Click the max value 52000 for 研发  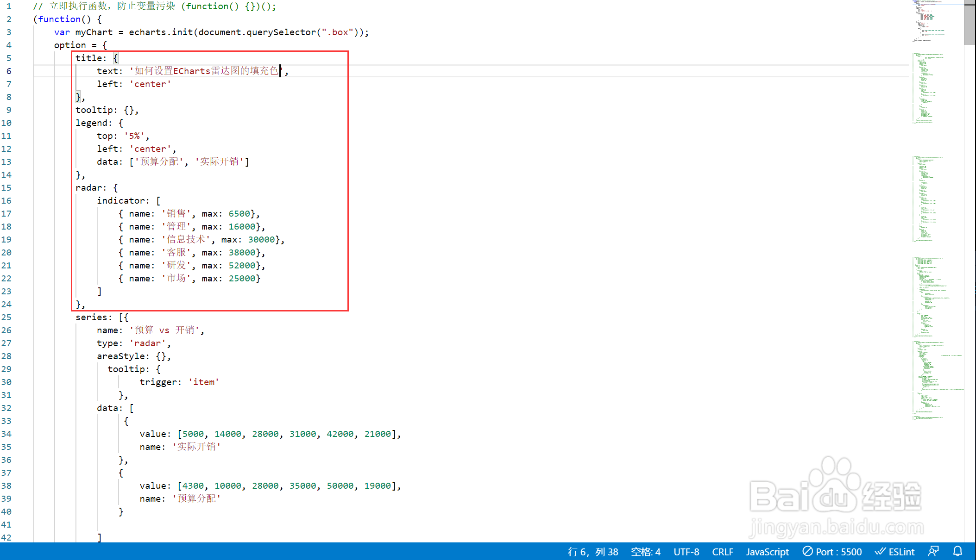click(242, 266)
